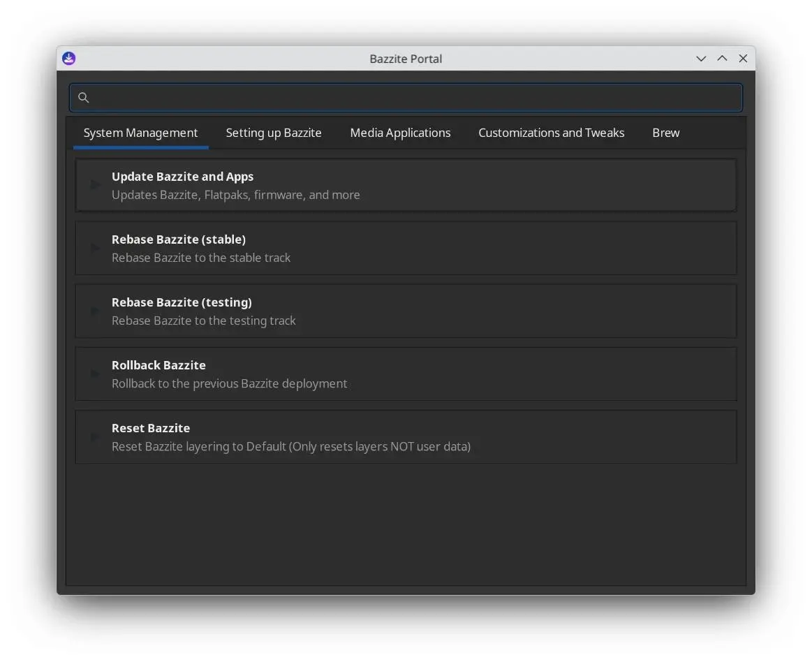Click the play arrow beside Rollback Bazzite
Image resolution: width=812 pixels, height=662 pixels.
click(95, 374)
